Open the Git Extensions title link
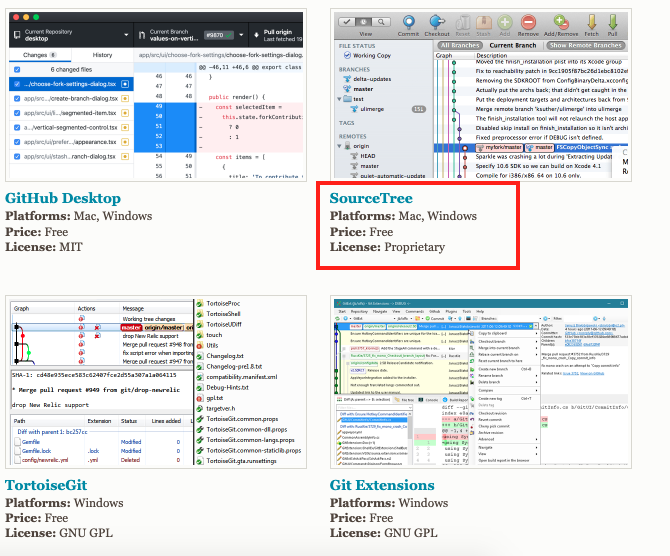670x556 pixels. [x=382, y=485]
